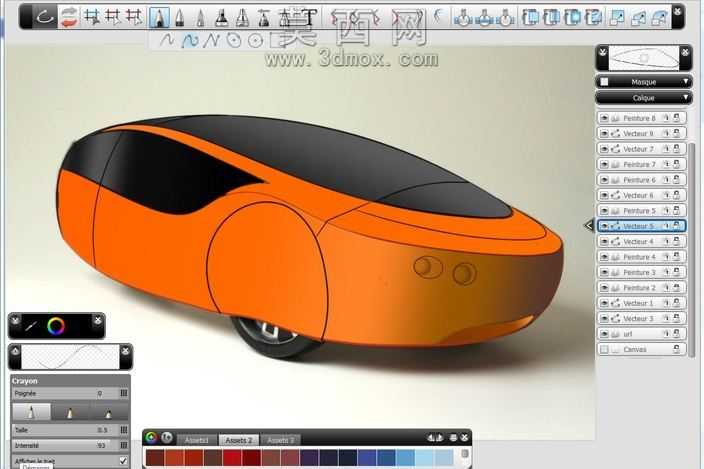This screenshot has height=469, width=704.
Task: Open the Masque dropdown
Action: [x=644, y=82]
